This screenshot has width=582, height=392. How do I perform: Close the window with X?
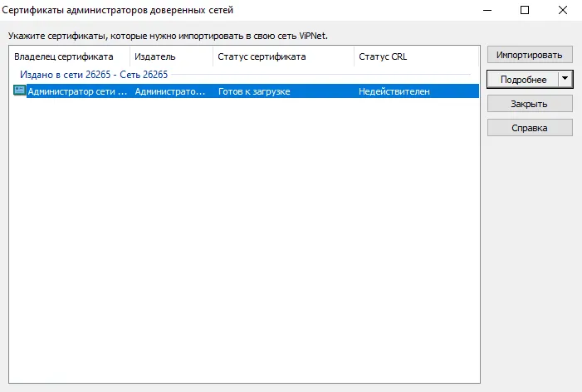click(x=563, y=11)
